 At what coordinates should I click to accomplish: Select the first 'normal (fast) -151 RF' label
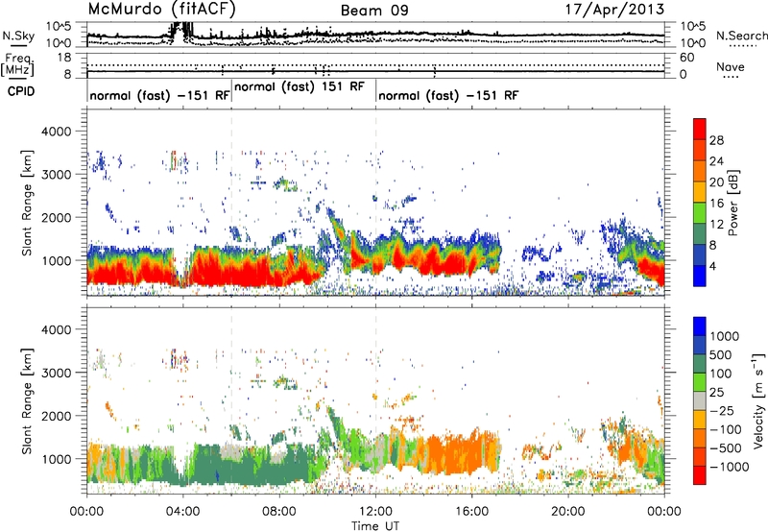[159, 95]
